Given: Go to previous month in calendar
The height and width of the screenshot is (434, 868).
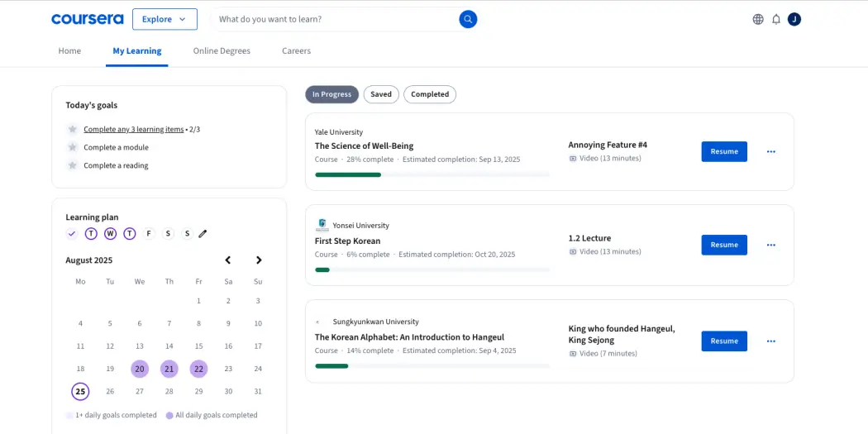Looking at the screenshot, I should (228, 260).
